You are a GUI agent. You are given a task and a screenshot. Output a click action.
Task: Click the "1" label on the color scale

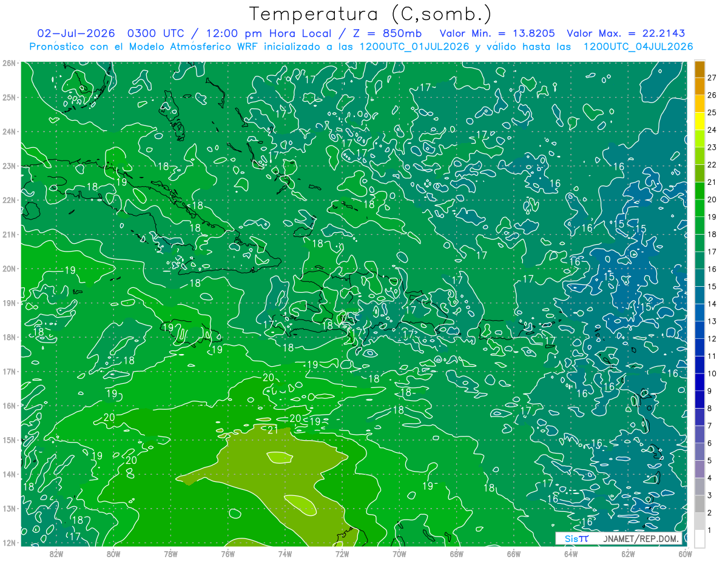pyautogui.click(x=710, y=530)
